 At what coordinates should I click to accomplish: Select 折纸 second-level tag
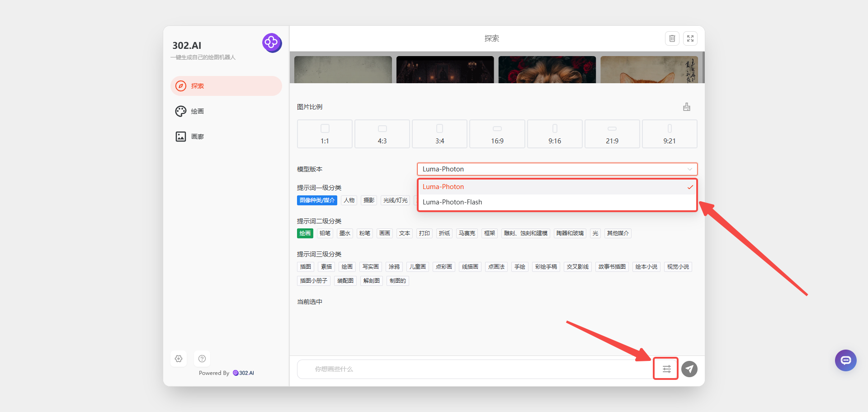[444, 233]
